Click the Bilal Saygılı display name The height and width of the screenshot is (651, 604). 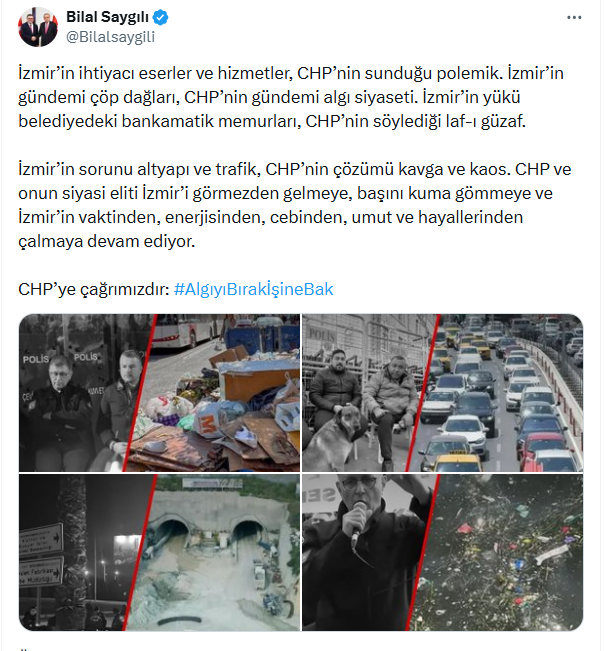coord(107,17)
